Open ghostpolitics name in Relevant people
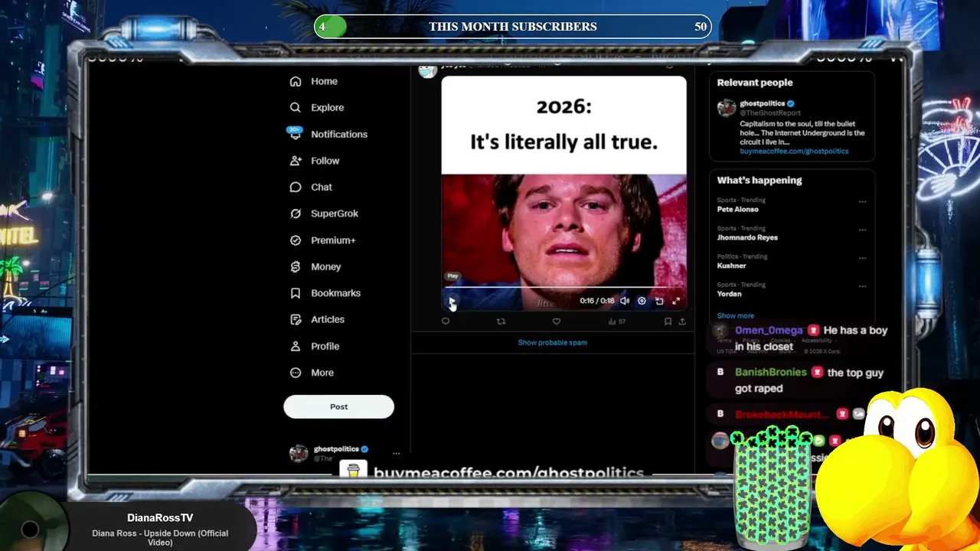This screenshot has width=980, height=551. (x=762, y=103)
